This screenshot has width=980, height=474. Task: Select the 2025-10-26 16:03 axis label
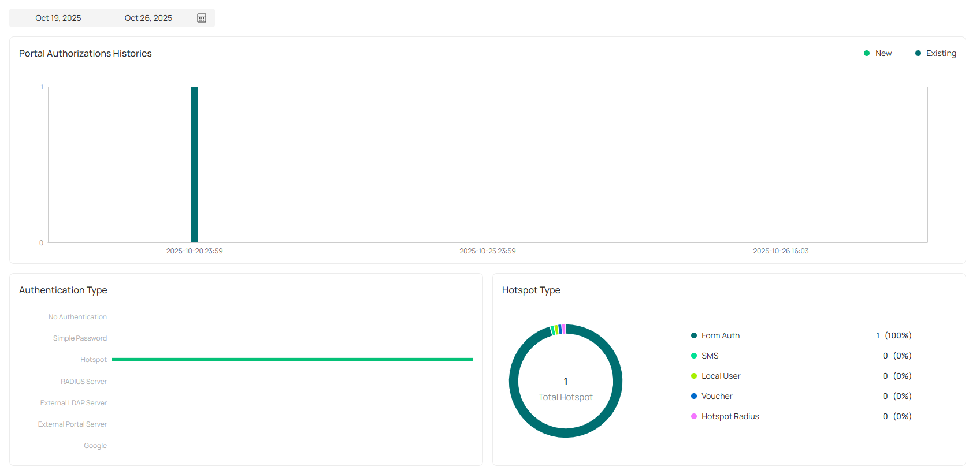tap(781, 251)
